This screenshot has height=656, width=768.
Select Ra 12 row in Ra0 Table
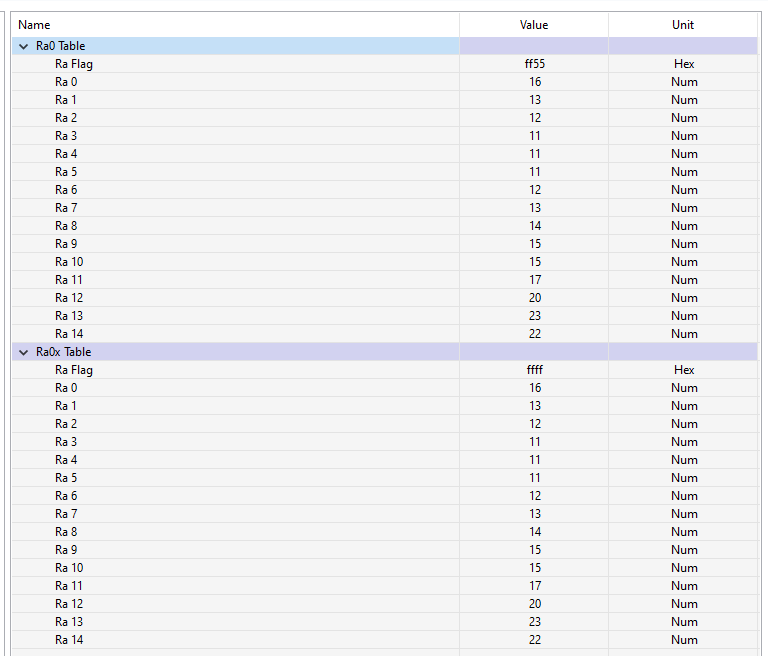[69, 298]
